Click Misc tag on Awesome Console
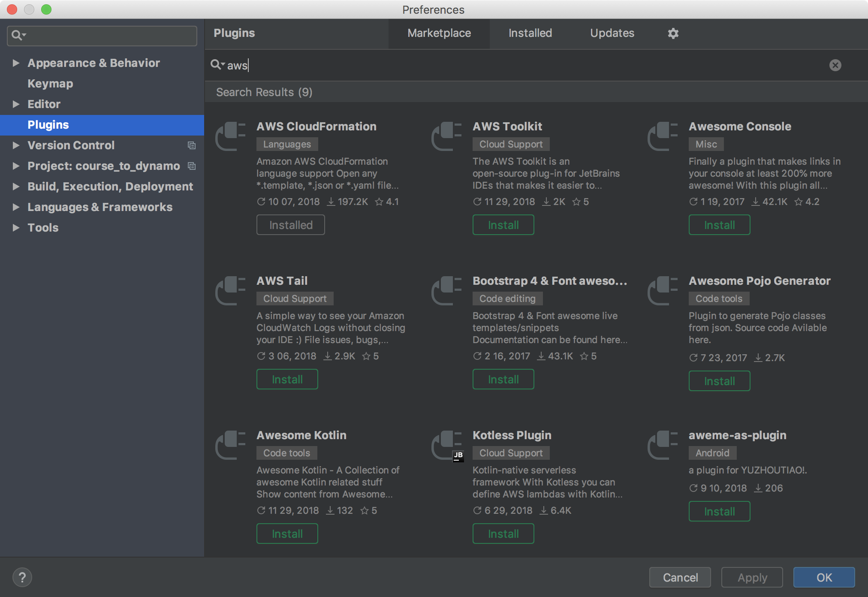This screenshot has width=868, height=597. [706, 144]
